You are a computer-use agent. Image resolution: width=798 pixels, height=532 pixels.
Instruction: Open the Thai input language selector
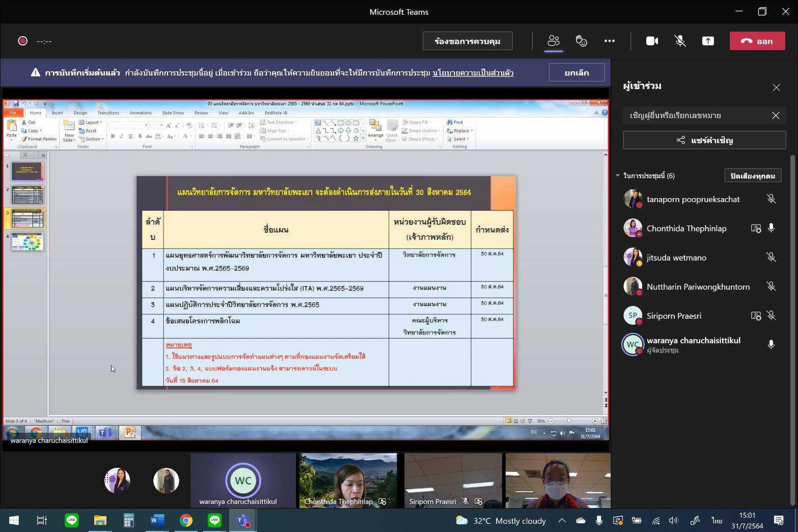717,520
